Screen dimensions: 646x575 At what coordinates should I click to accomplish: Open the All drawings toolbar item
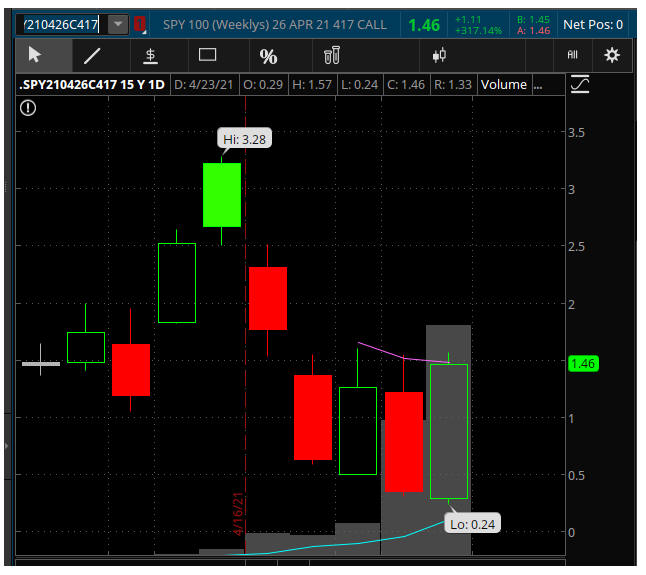pyautogui.click(x=572, y=55)
